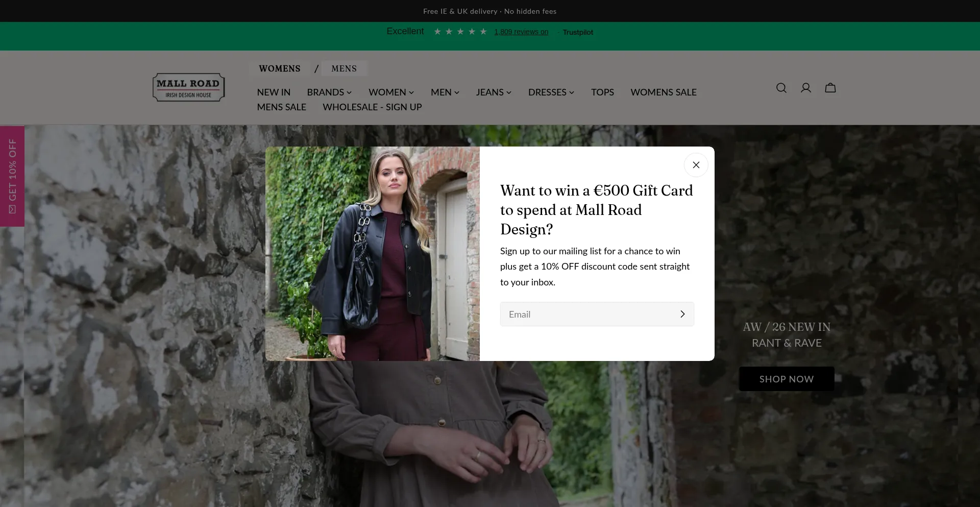Open the TOPS menu item
This screenshot has width=980, height=507.
(x=602, y=92)
